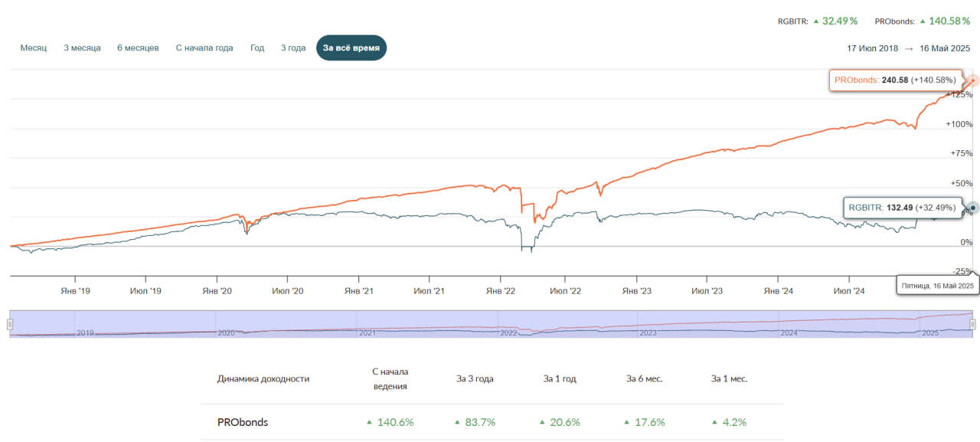Click the 140.6% table cell
The width and height of the screenshot is (980, 442).
point(390,422)
